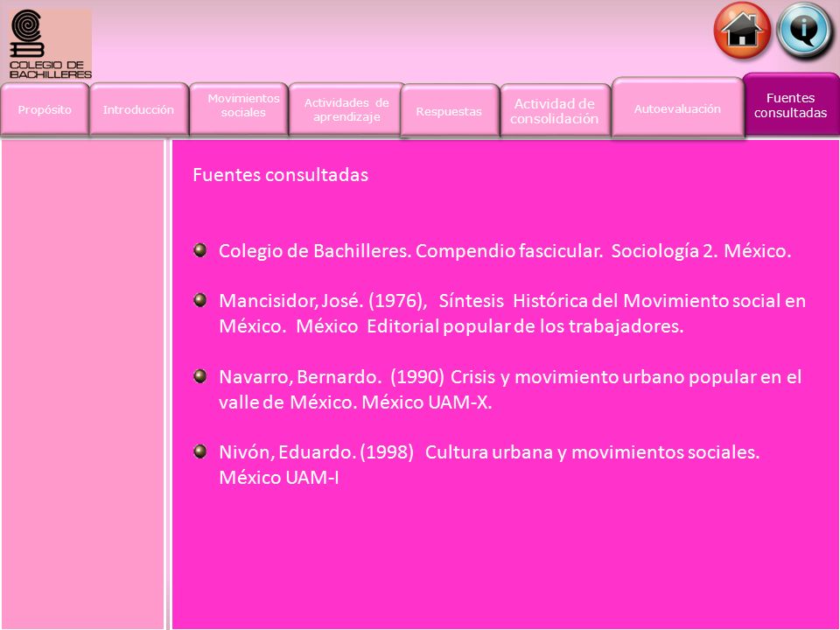Click the 'México UAM-I' line
Viewport: 840px width, 630px height.
pyautogui.click(x=278, y=478)
